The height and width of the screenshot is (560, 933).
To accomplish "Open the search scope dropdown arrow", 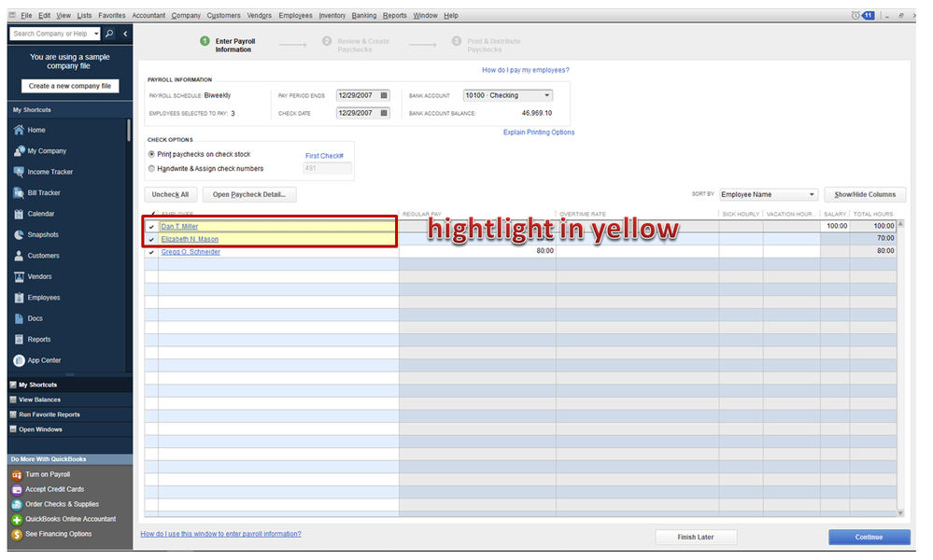I will coord(96,34).
